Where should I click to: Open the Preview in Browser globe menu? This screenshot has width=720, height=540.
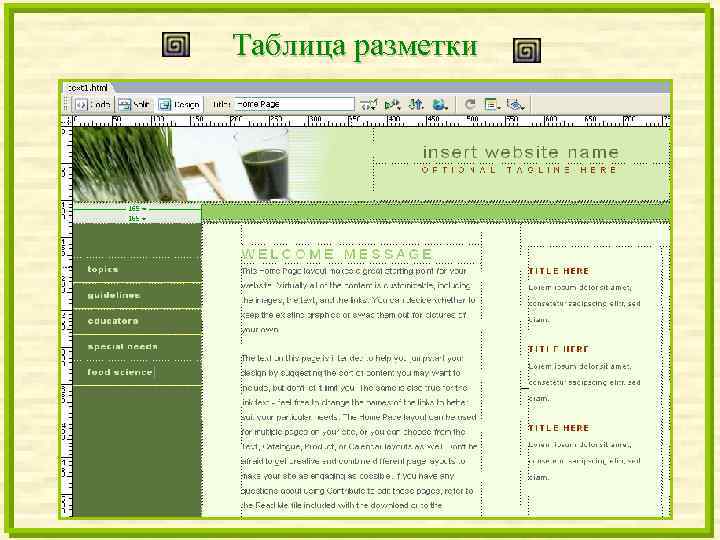440,105
